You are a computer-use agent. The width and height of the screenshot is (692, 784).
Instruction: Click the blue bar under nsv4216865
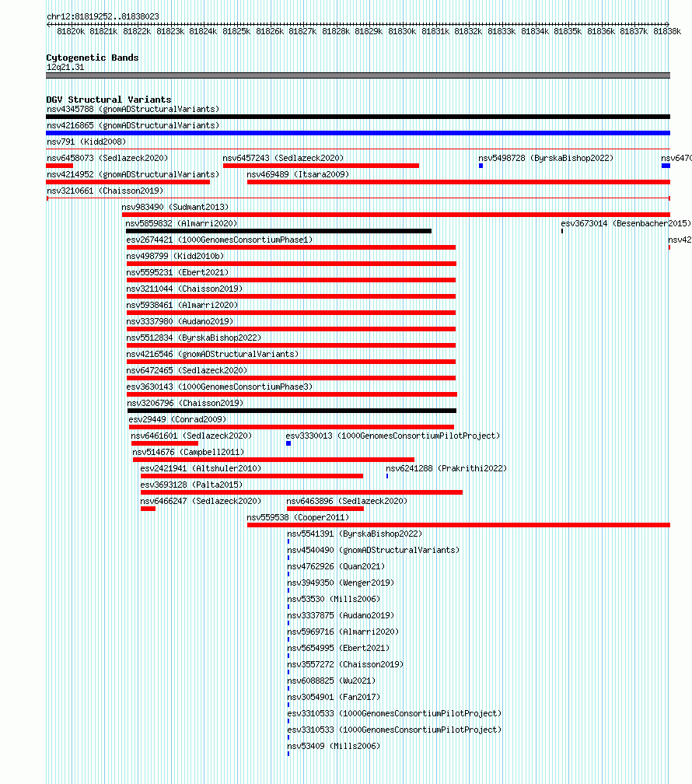(x=358, y=133)
